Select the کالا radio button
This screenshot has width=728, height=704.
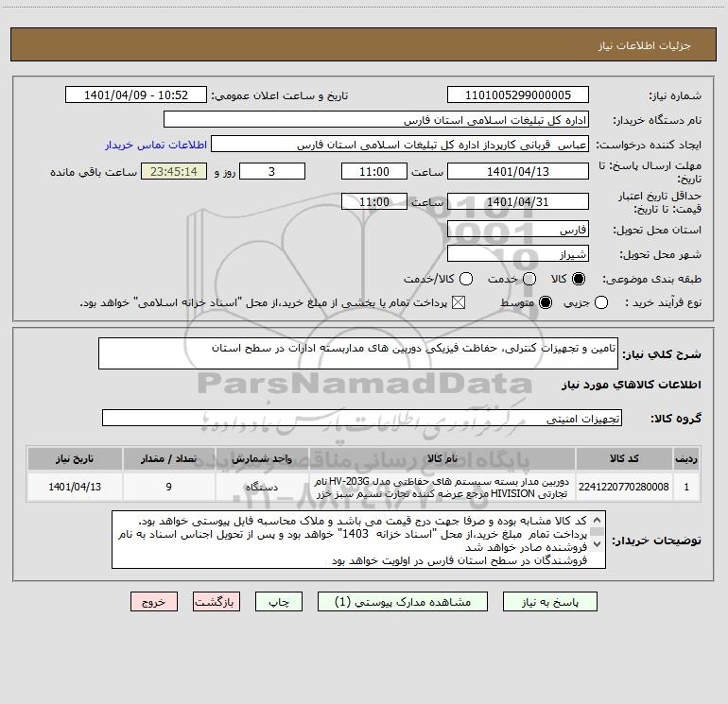[x=579, y=279]
